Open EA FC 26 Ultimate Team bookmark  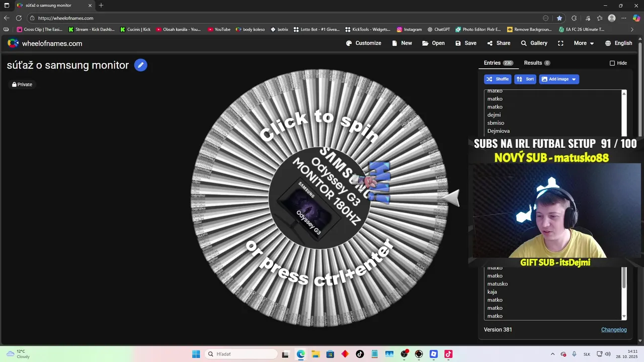coord(582,29)
